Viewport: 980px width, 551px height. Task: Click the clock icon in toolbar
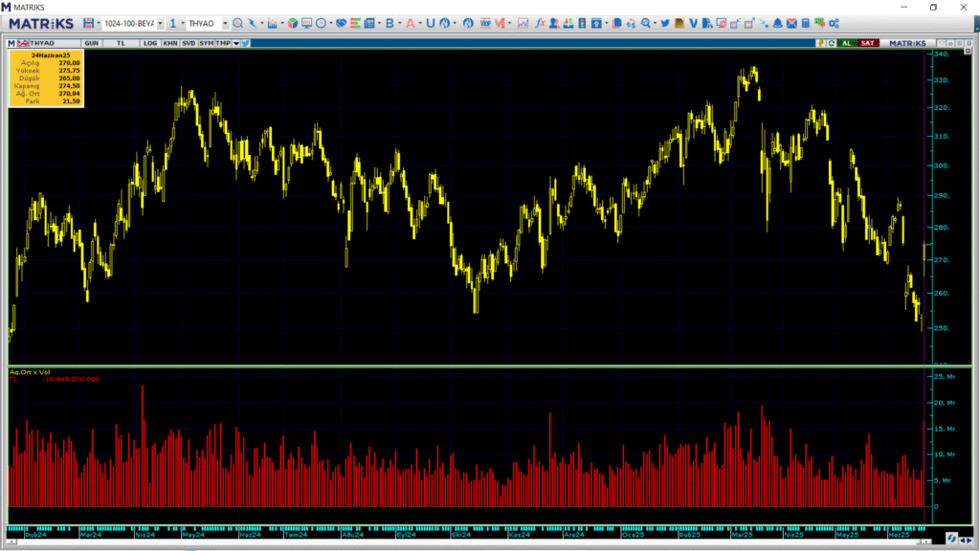click(x=320, y=23)
